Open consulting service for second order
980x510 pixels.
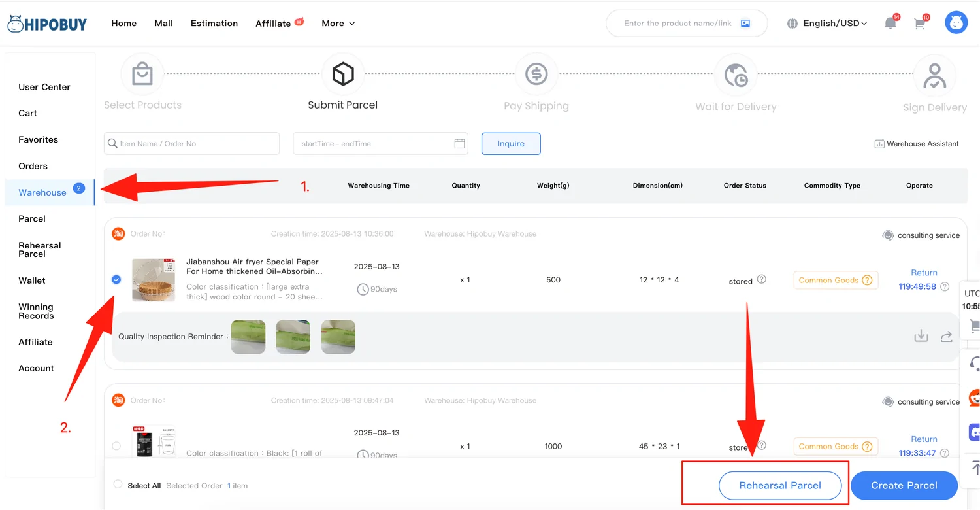coord(921,401)
